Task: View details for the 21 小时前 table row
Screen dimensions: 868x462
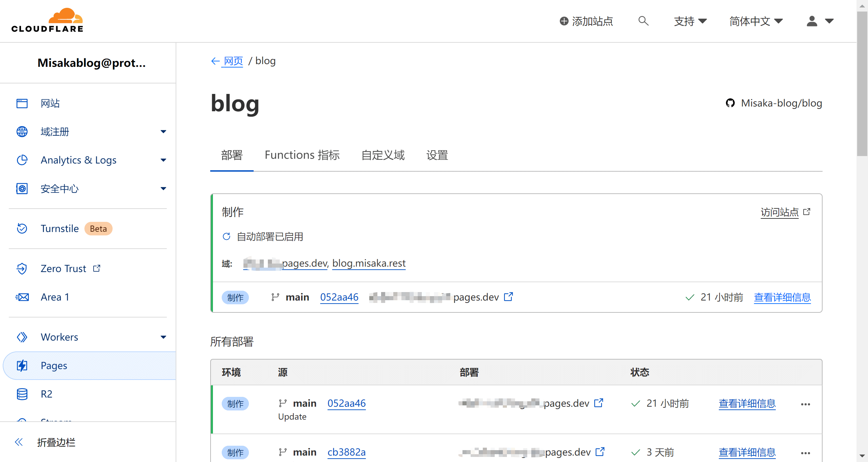Action: pos(747,403)
